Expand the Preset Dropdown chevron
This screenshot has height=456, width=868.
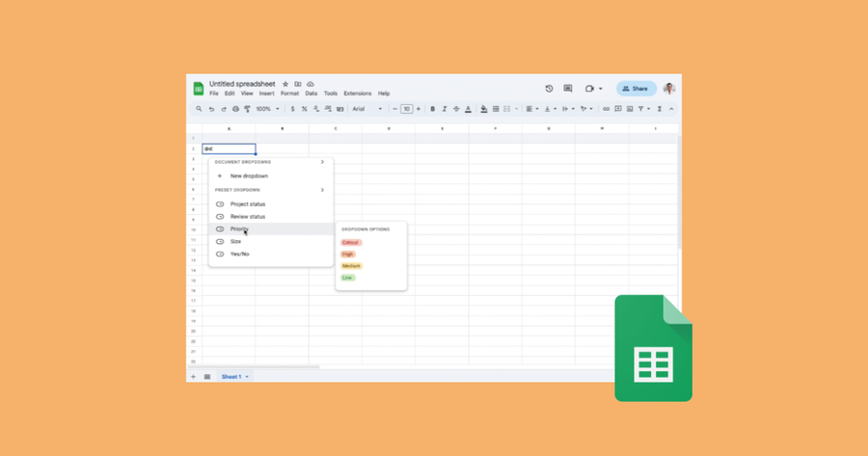(x=322, y=190)
